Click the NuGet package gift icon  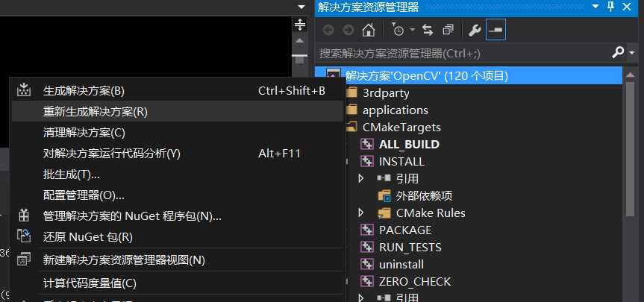[24, 216]
